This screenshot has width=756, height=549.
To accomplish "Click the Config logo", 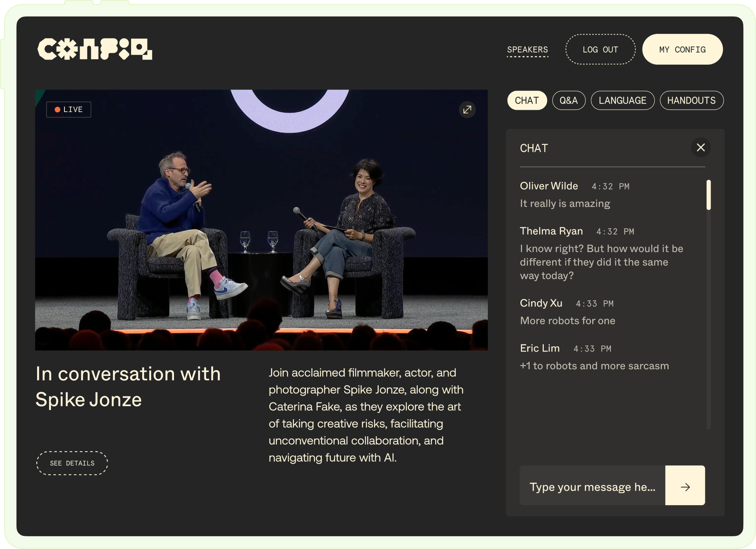I will [94, 49].
